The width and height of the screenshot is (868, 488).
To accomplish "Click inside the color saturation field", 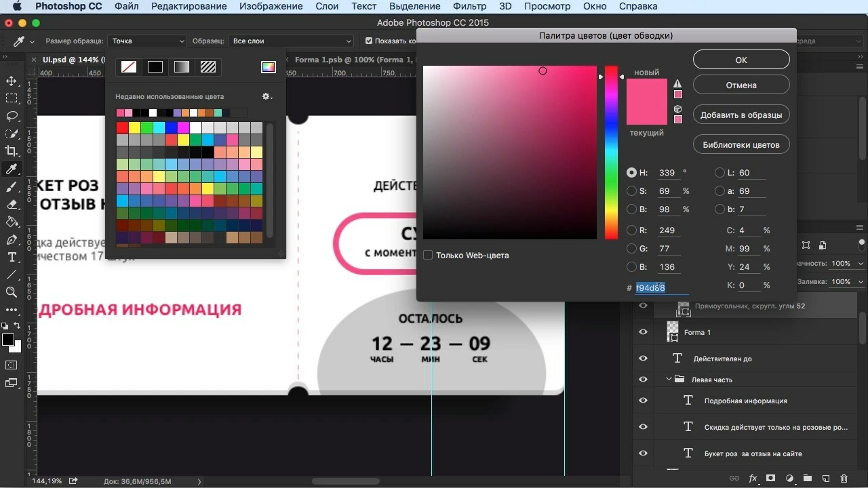I will point(510,152).
